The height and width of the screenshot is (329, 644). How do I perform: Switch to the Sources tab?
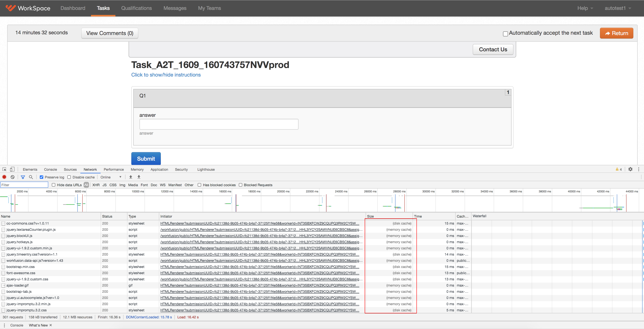[70, 169]
